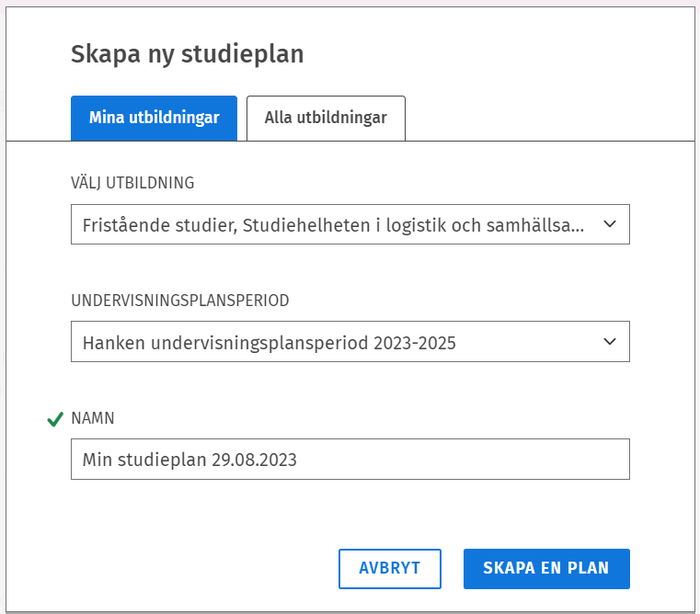Click the Skapa ny studieplan heading
The width and height of the screenshot is (700, 614).
point(187,54)
